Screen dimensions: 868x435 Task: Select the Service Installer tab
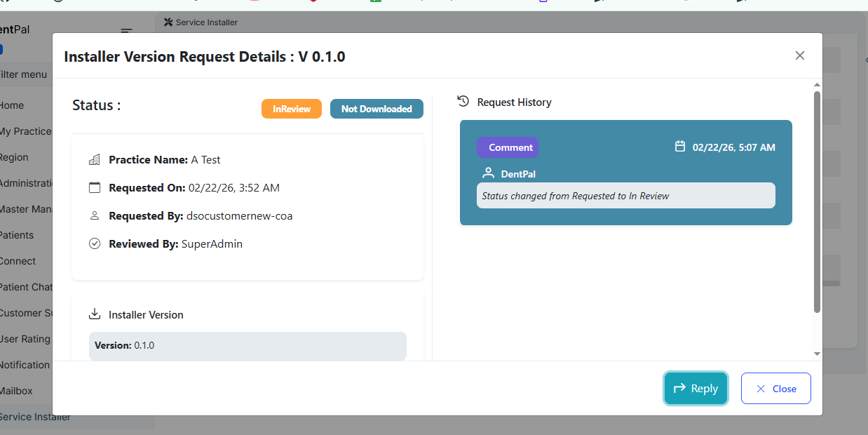tap(201, 22)
